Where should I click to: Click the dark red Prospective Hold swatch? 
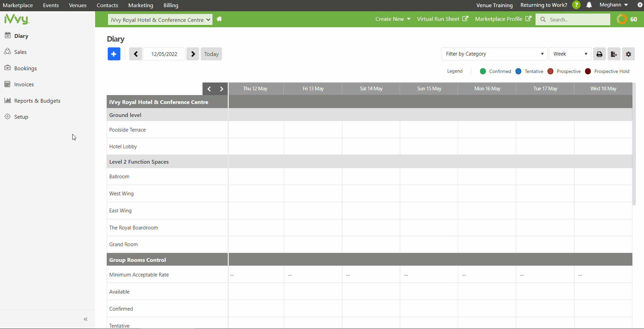[588, 71]
